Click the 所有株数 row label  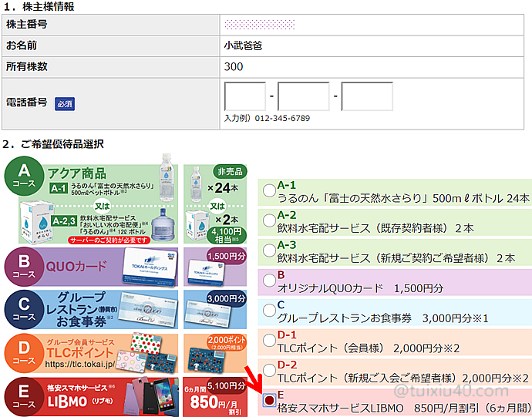(27, 66)
